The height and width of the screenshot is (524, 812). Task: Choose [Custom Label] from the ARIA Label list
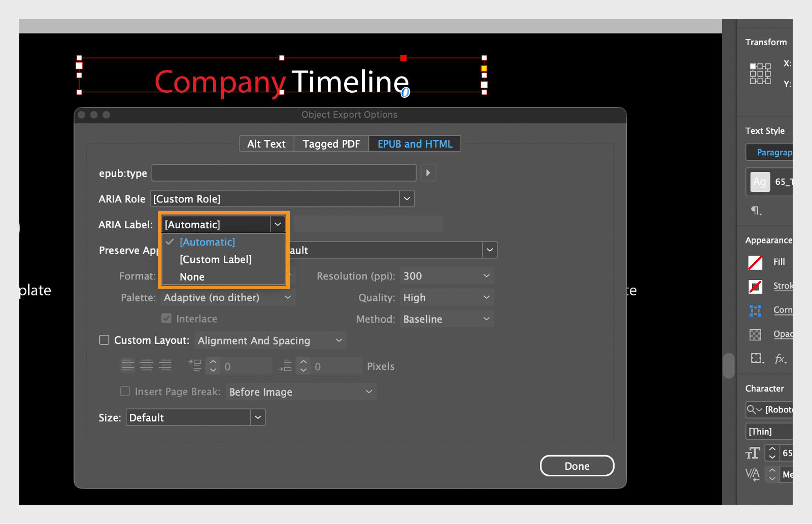(215, 259)
